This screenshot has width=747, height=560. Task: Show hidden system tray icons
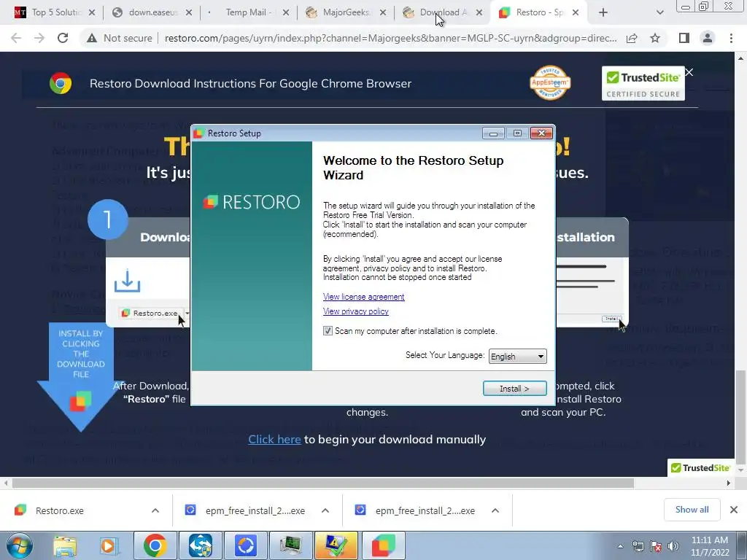[620, 547]
